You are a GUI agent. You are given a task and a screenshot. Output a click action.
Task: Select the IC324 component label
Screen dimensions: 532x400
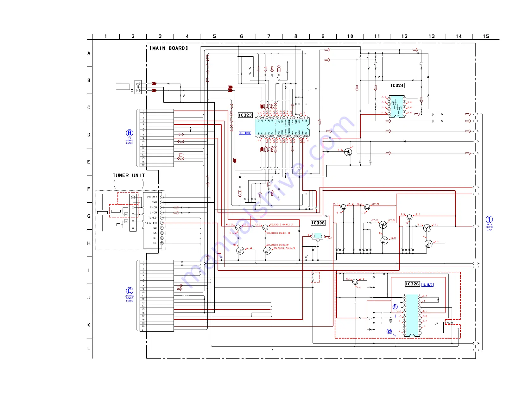(x=397, y=86)
